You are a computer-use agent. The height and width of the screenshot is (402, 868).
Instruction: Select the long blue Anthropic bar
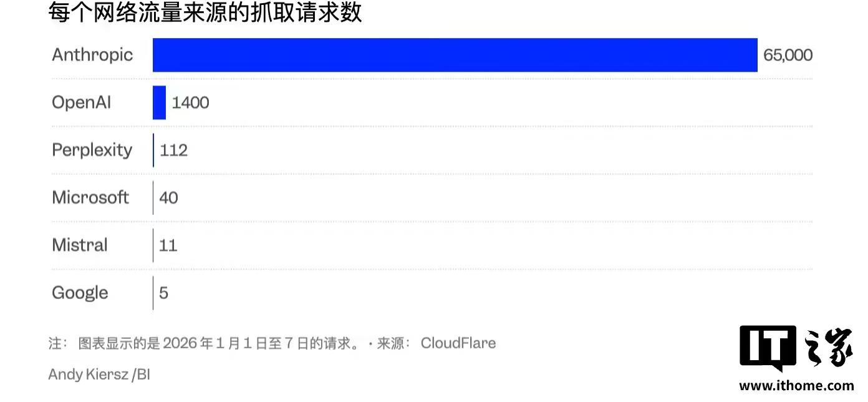tap(455, 55)
